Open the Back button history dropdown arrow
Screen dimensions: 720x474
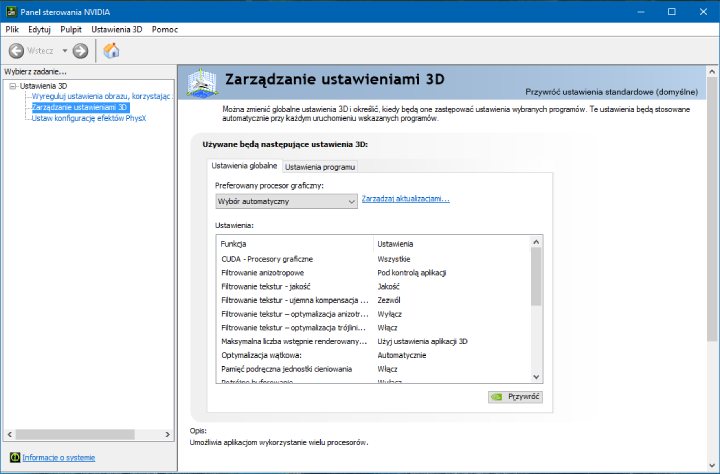coord(65,50)
